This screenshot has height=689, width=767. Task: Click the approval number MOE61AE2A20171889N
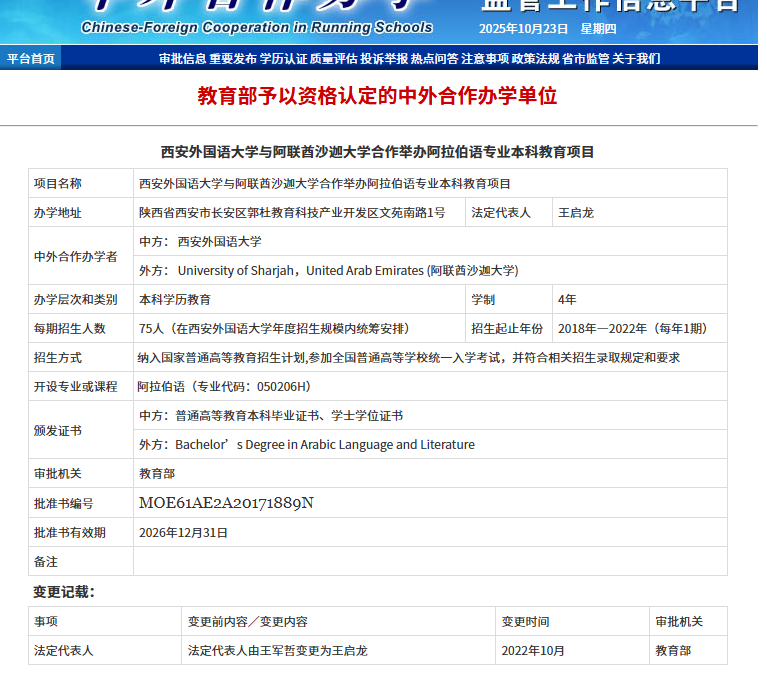click(x=226, y=503)
